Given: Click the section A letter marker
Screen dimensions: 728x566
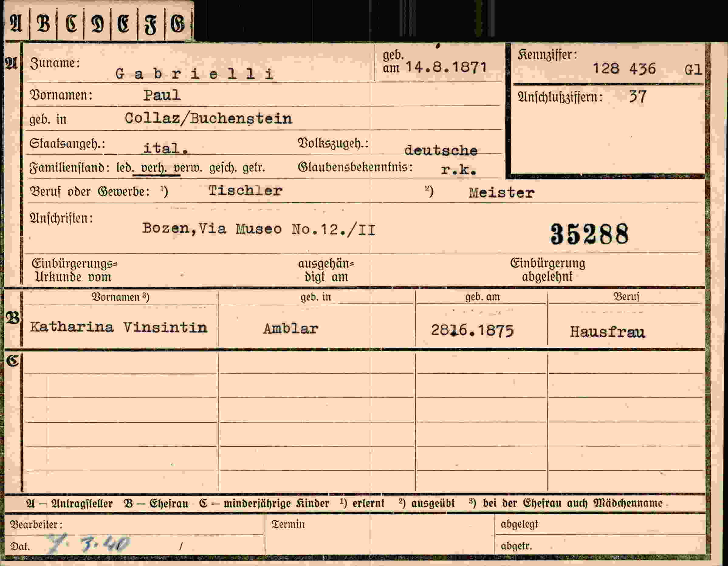Looking at the screenshot, I should pyautogui.click(x=11, y=63).
